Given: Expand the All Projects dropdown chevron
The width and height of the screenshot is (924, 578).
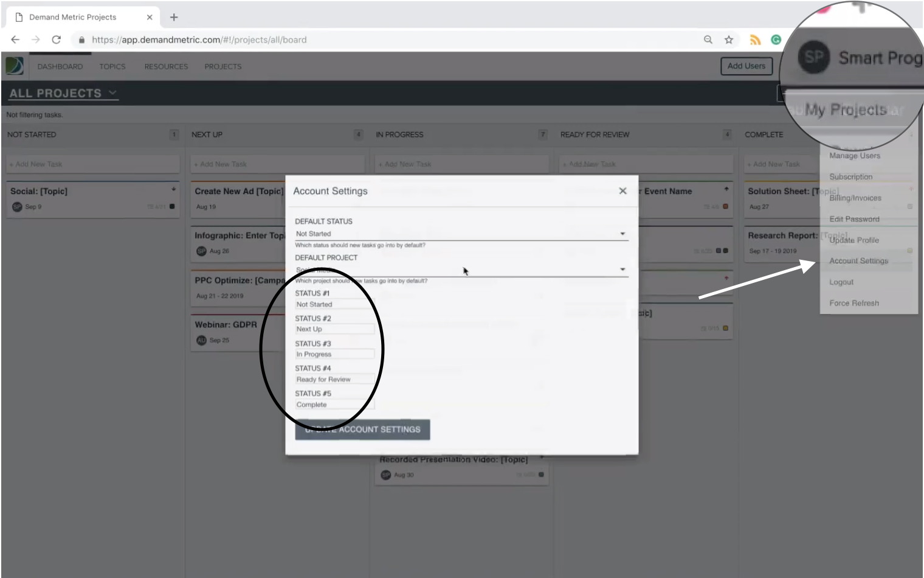Looking at the screenshot, I should coord(112,92).
